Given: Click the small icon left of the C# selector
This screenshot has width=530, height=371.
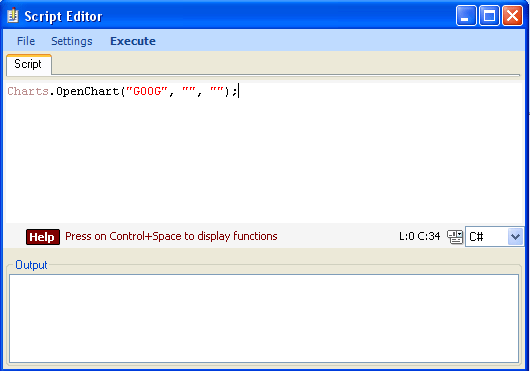Looking at the screenshot, I should click(x=455, y=237).
